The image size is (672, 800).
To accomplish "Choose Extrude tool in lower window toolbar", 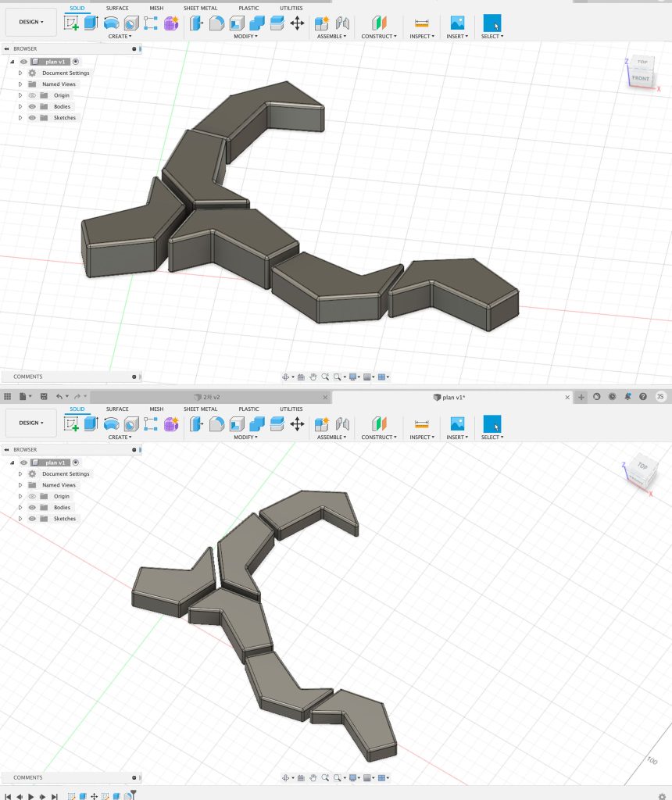I will tap(91, 424).
